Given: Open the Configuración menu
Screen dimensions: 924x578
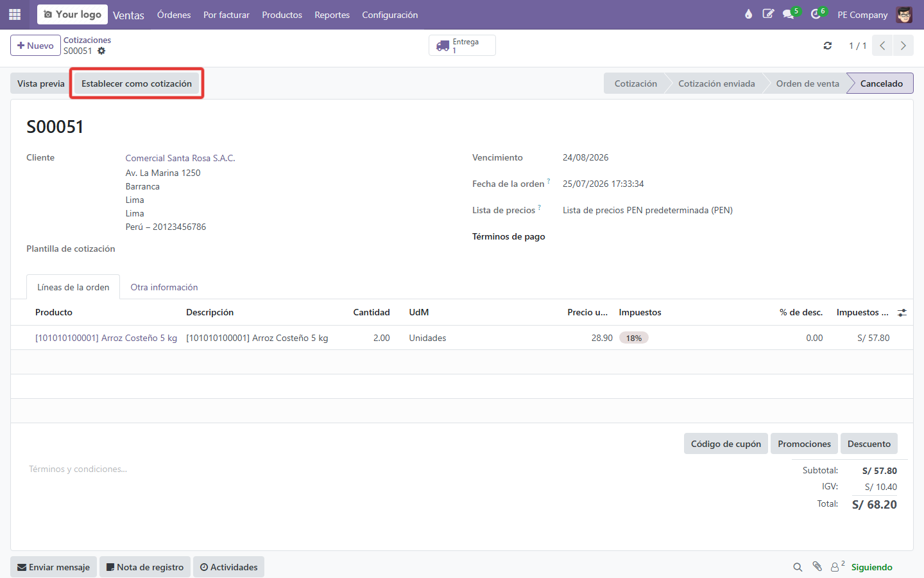Looking at the screenshot, I should 389,15.
